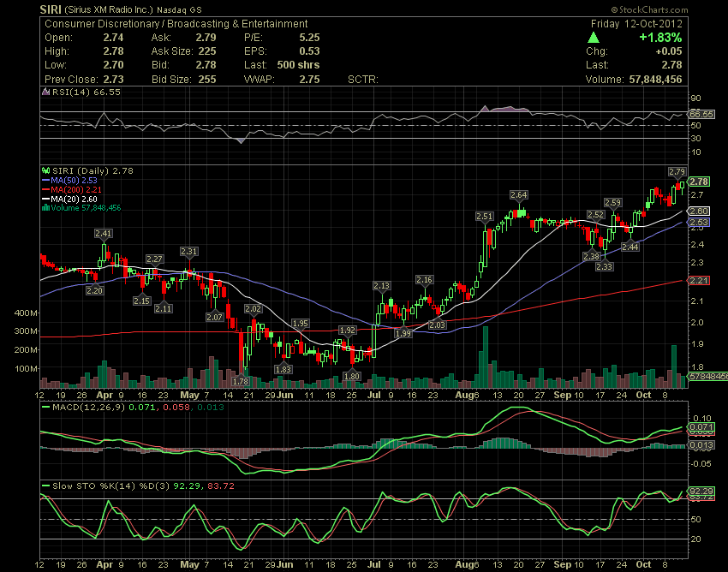Click the 1.78 lowest price marker

241,381
